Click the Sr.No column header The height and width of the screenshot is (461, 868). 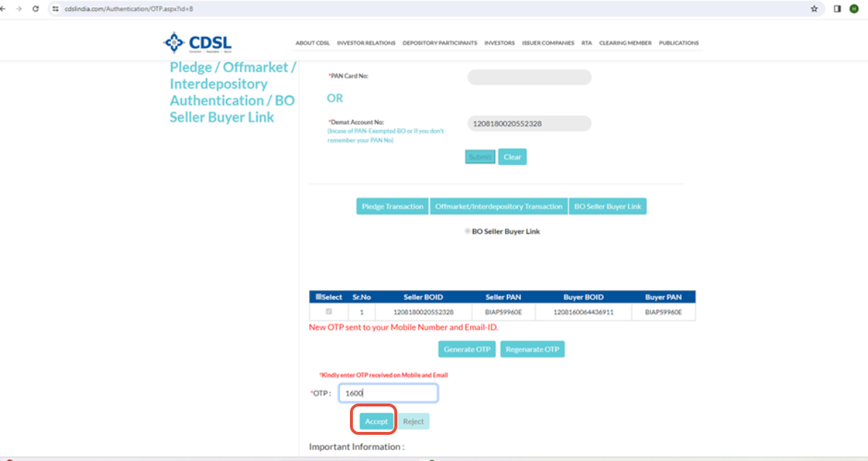coord(362,297)
